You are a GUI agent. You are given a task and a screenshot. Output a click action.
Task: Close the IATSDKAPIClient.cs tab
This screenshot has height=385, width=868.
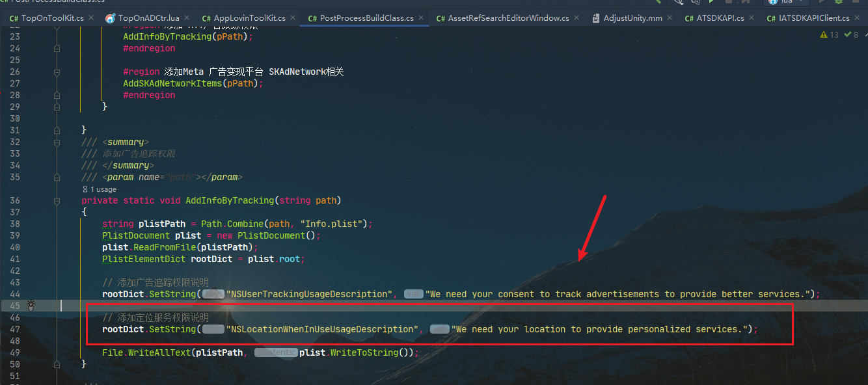856,18
